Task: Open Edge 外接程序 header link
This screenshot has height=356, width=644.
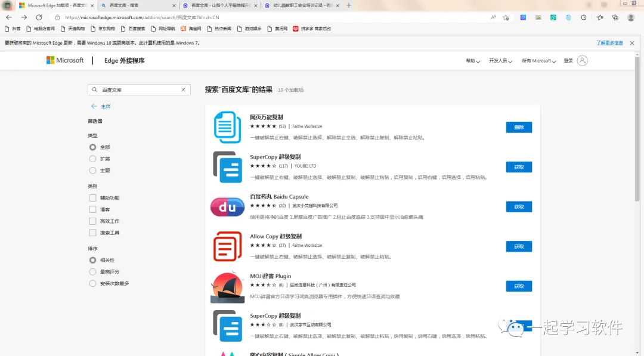Action: point(125,60)
